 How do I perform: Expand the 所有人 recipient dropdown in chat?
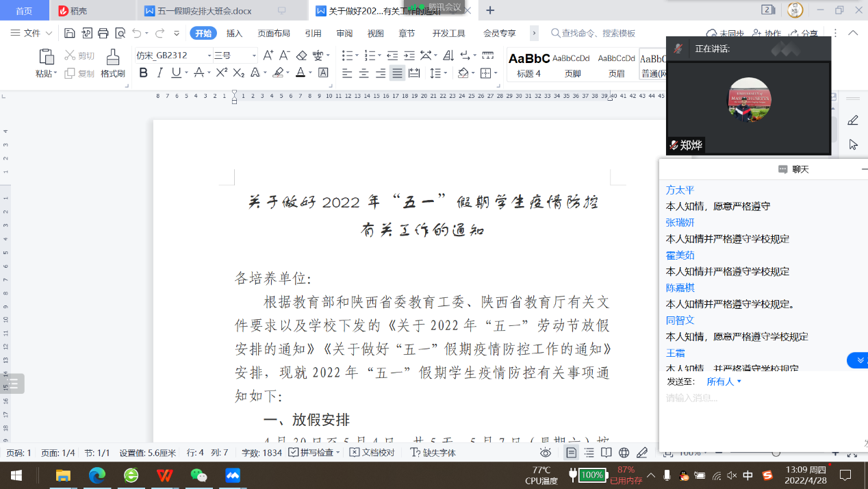pyautogui.click(x=725, y=381)
